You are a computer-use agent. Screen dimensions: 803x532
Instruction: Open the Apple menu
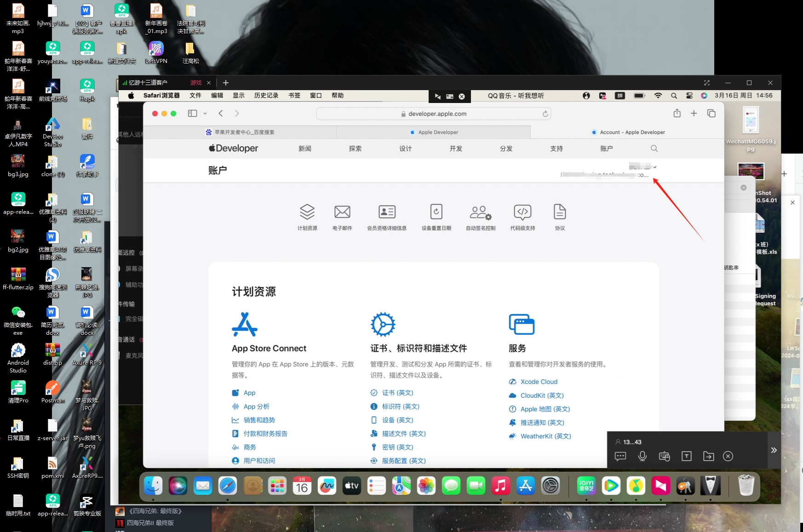pyautogui.click(x=131, y=96)
